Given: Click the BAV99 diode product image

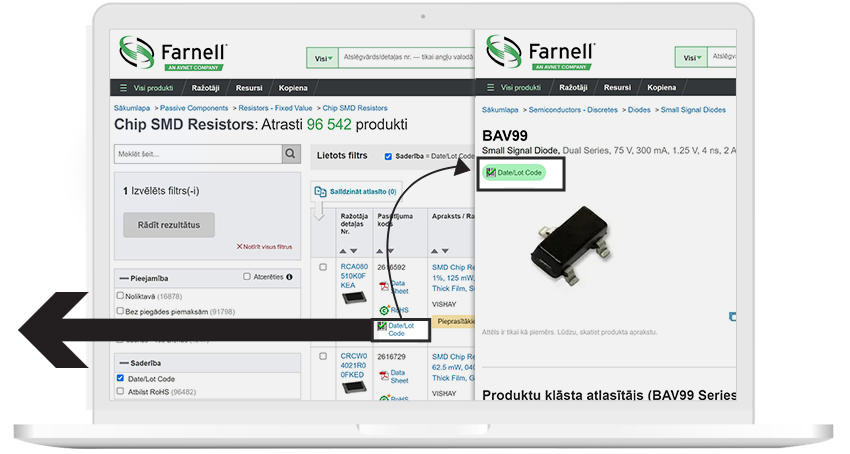Looking at the screenshot, I should (571, 246).
